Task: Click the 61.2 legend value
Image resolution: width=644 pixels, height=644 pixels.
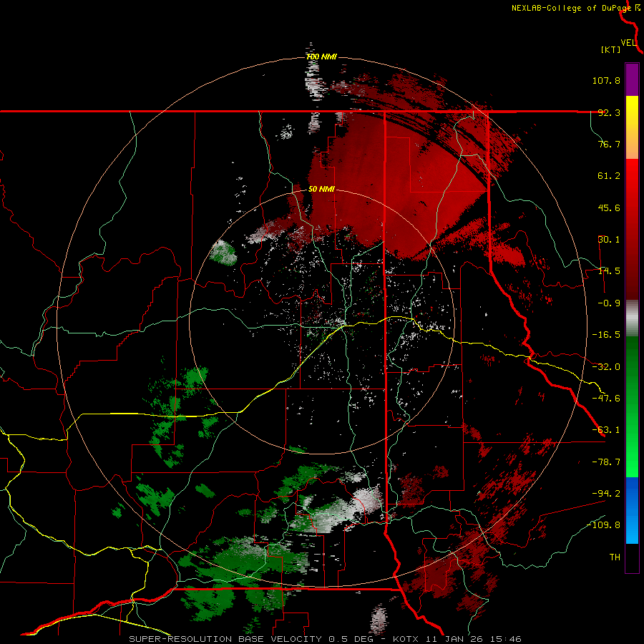Action: pos(609,176)
